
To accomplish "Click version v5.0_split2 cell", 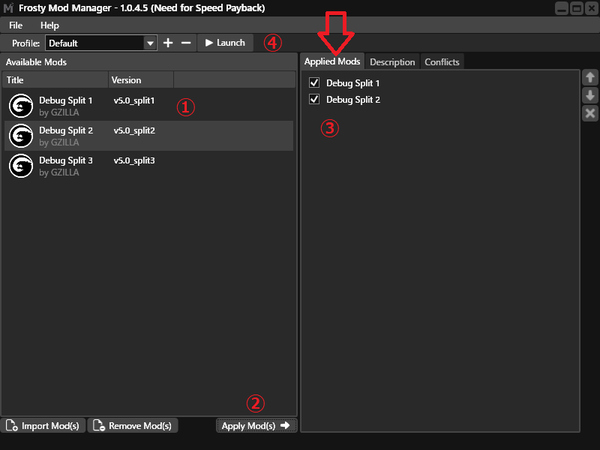I will 134,130.
